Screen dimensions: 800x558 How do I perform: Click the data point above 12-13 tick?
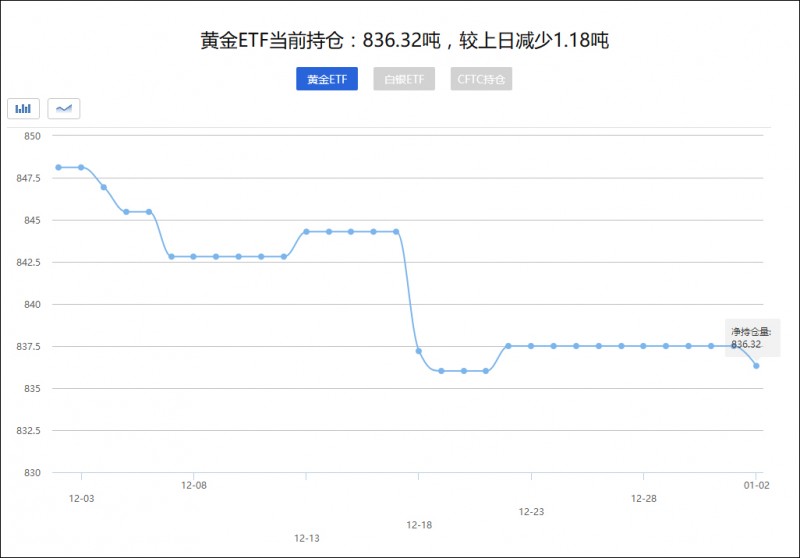(306, 232)
